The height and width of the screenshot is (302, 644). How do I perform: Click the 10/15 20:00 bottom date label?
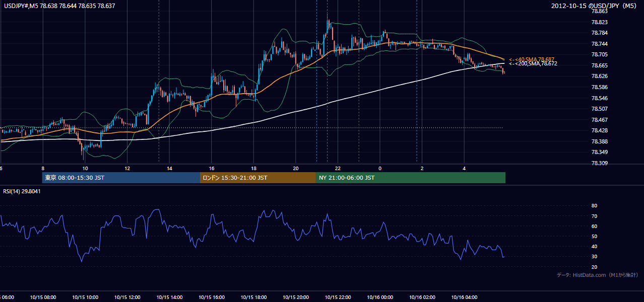(296, 297)
